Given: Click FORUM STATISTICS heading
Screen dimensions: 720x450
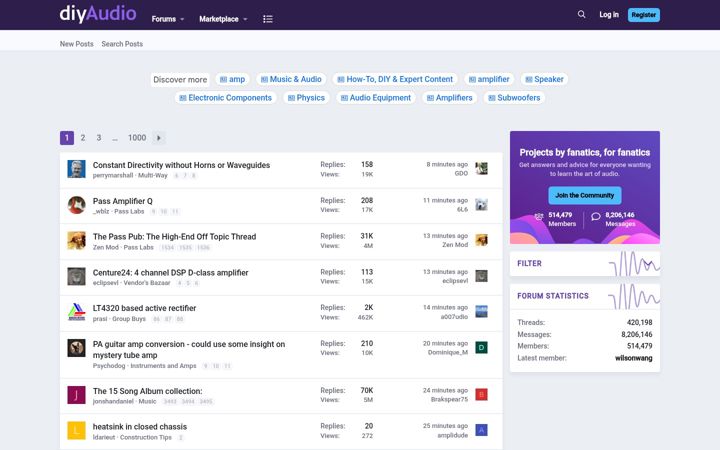Looking at the screenshot, I should click(x=553, y=296).
